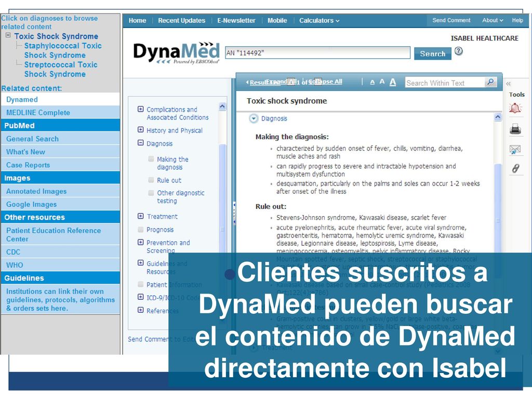The image size is (532, 399).
Task: Click Send Comment in top bar
Action: [451, 20]
